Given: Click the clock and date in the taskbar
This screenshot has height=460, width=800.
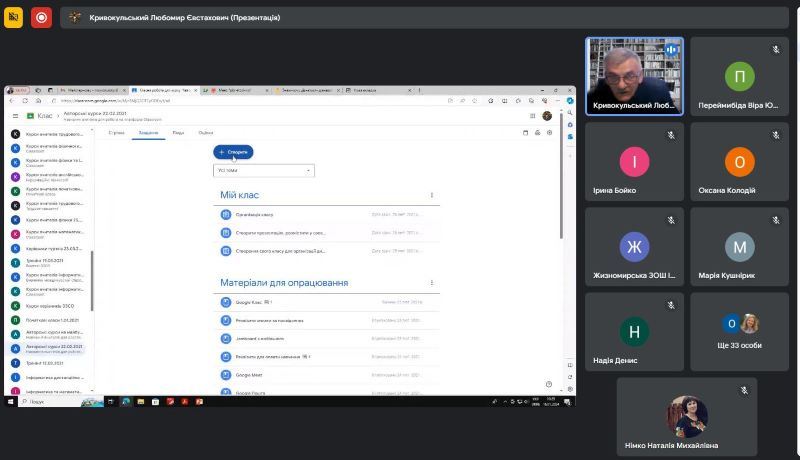Looking at the screenshot, I should coord(551,402).
